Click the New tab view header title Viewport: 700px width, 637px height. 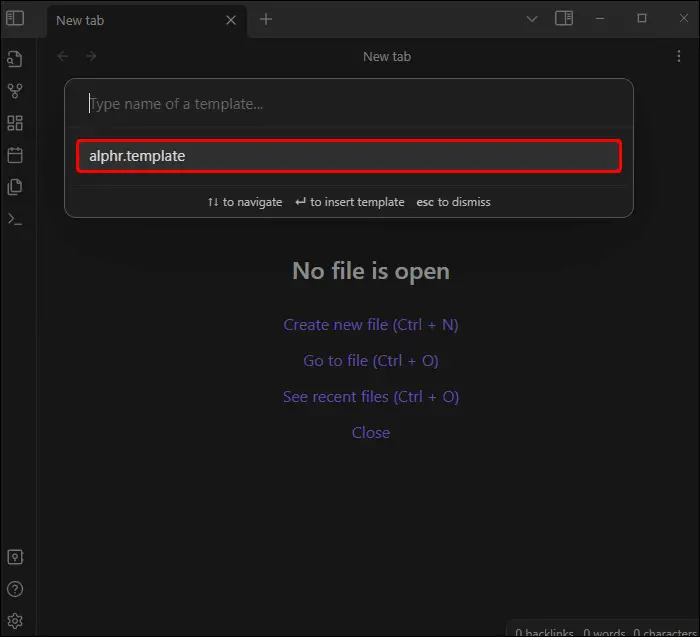click(387, 57)
